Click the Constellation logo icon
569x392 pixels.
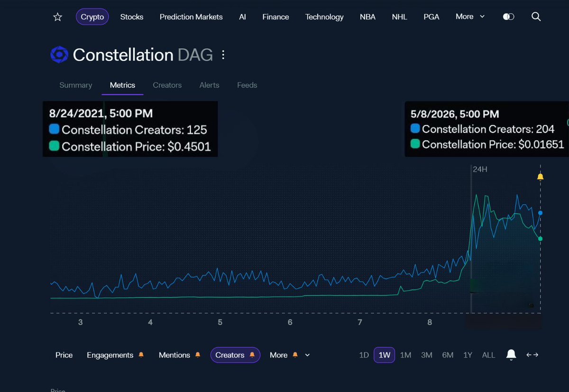[x=59, y=55]
